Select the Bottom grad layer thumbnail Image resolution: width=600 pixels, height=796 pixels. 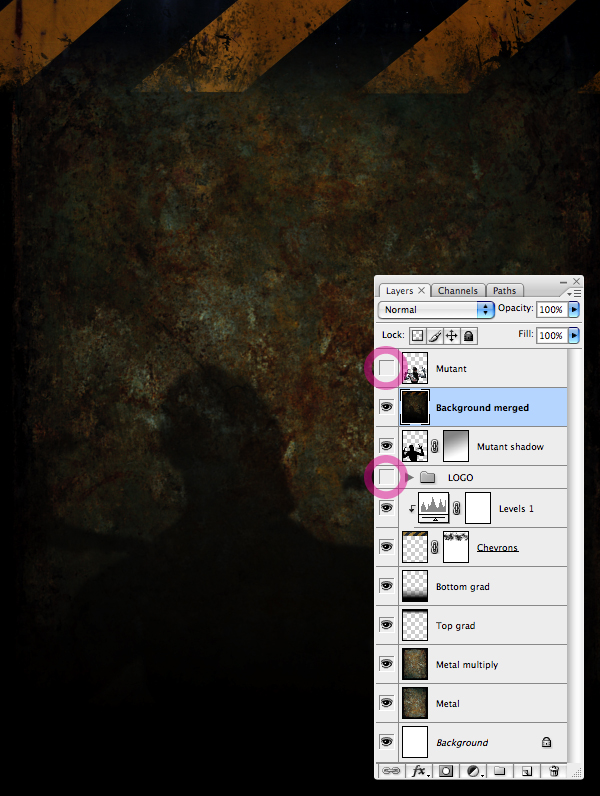coord(415,586)
